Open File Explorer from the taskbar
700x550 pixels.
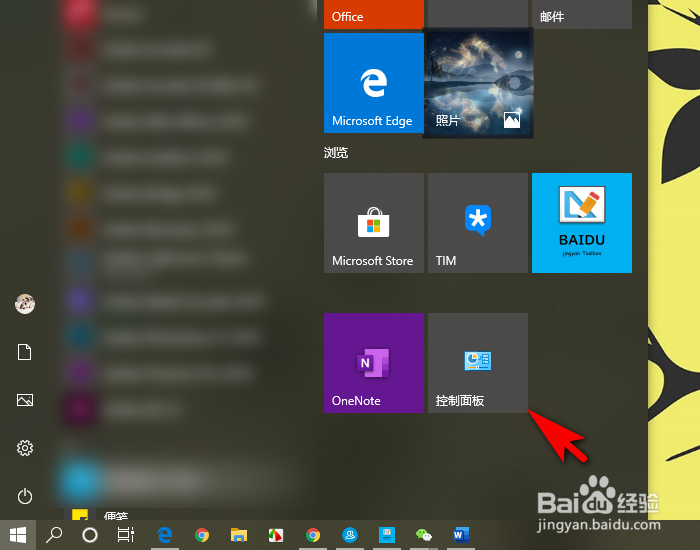click(x=239, y=535)
